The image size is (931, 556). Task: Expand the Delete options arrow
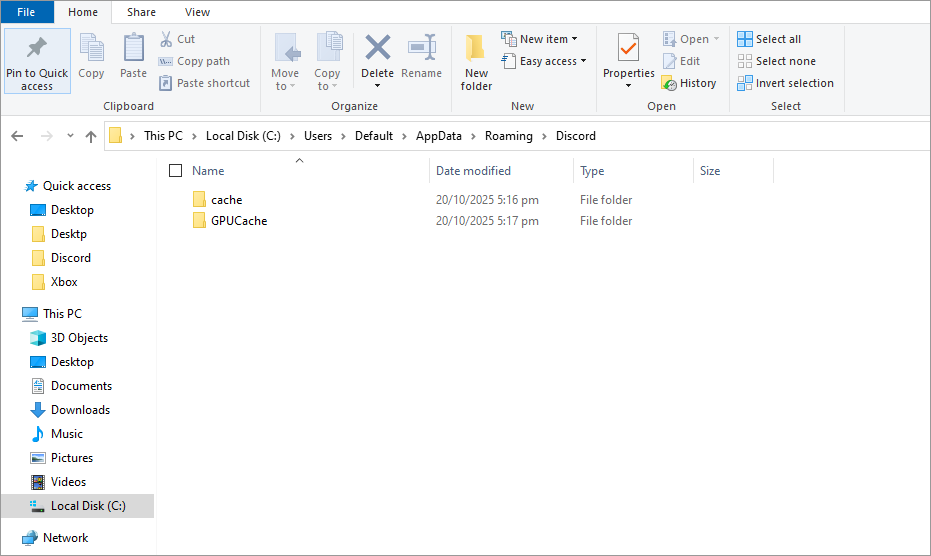coord(378,86)
